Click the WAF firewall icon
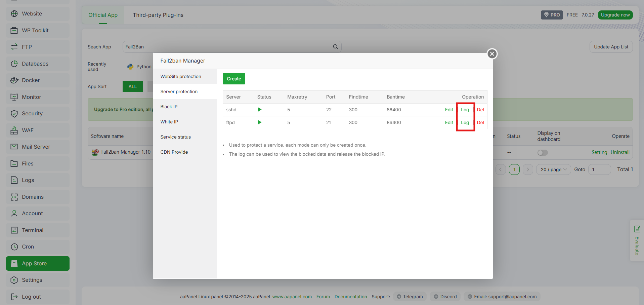Viewport: 644px width, 305px height. click(14, 130)
